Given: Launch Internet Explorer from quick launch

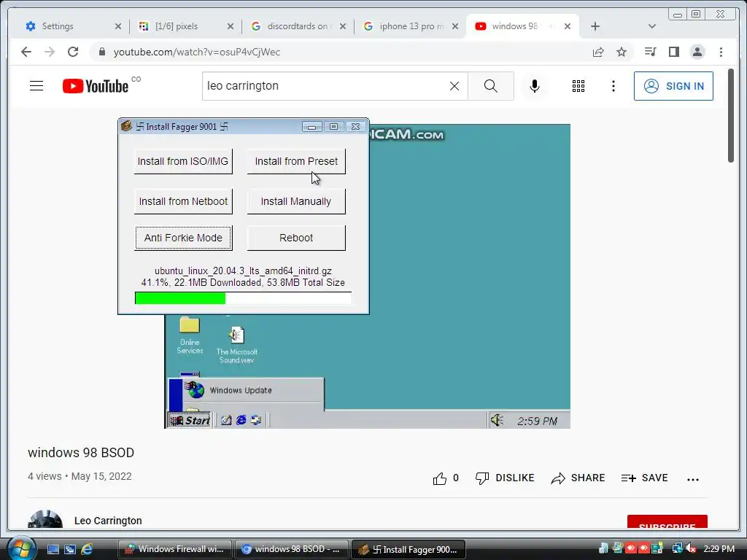Looking at the screenshot, I should coord(87,549).
